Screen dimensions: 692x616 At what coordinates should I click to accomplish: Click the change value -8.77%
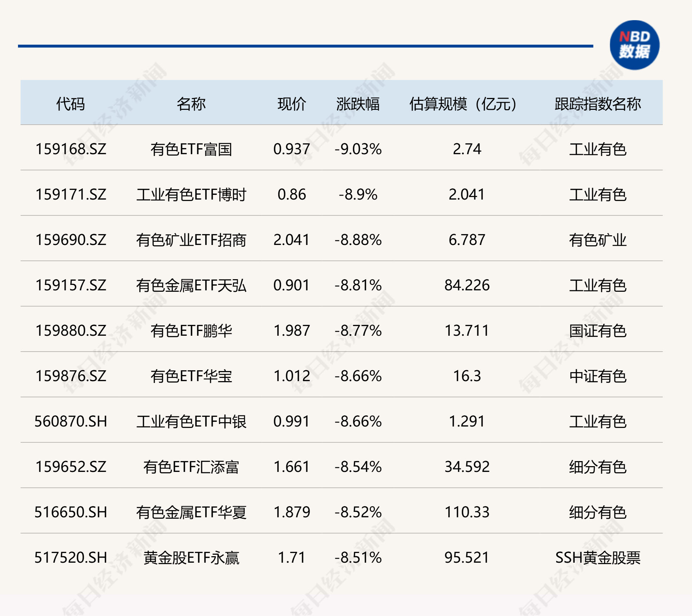(x=358, y=331)
